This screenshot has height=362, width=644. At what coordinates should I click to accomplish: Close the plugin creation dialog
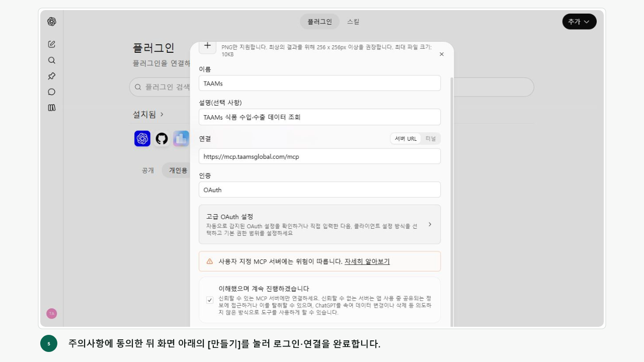[x=442, y=54]
